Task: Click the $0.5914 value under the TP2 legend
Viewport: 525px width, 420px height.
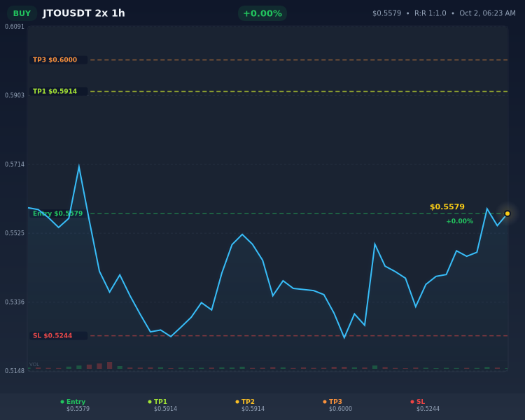Action: 253,409
